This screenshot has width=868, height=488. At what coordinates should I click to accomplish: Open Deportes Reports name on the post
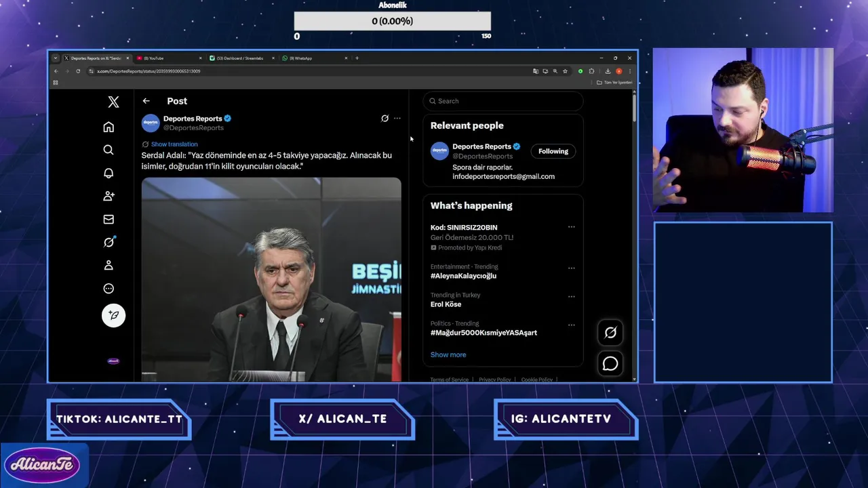click(193, 119)
